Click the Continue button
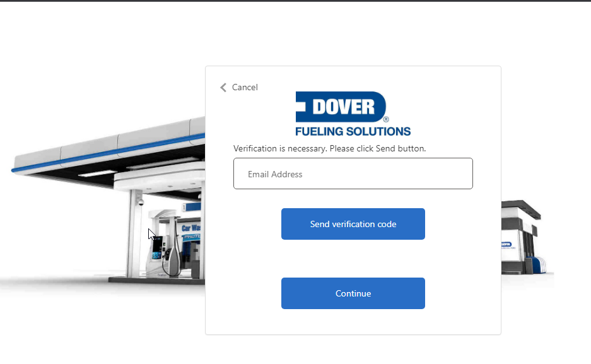Screen dimensions: 591x364 coord(353,293)
